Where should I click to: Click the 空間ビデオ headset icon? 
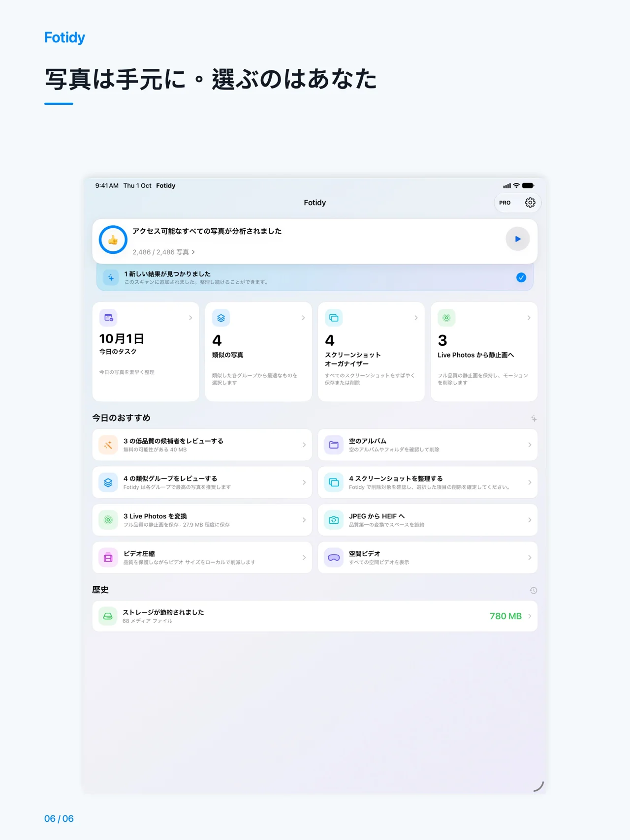tap(334, 558)
